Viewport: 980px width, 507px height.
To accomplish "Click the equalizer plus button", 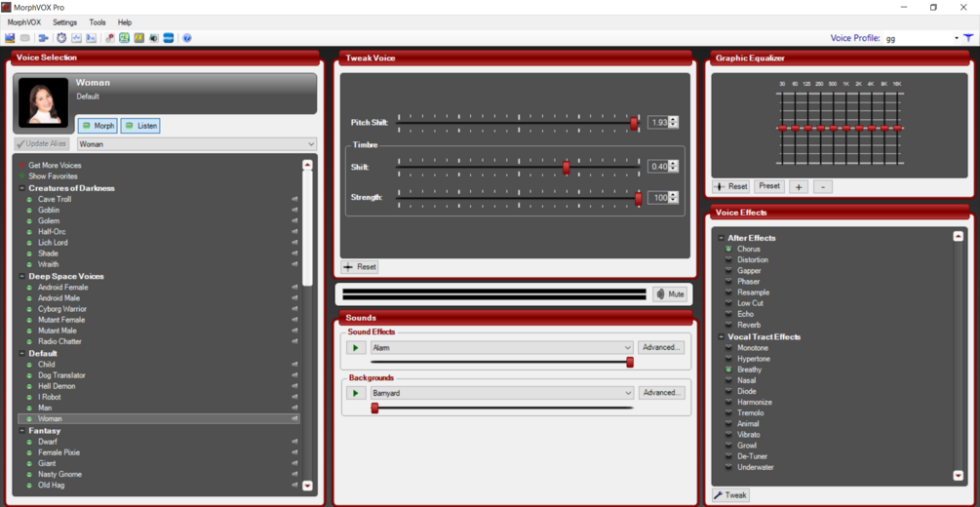I will point(798,186).
